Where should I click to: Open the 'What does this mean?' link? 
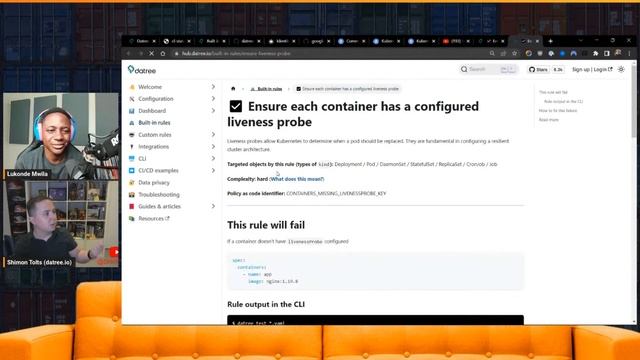(x=297, y=179)
